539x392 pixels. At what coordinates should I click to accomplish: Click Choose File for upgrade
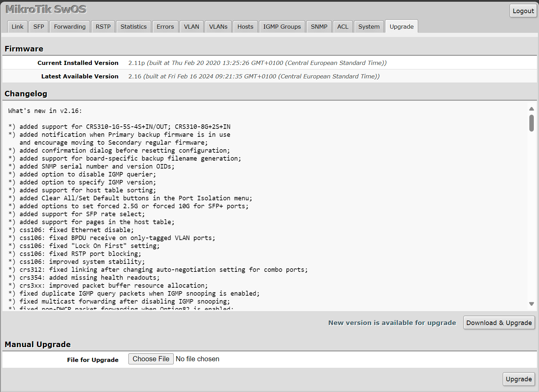coord(151,359)
